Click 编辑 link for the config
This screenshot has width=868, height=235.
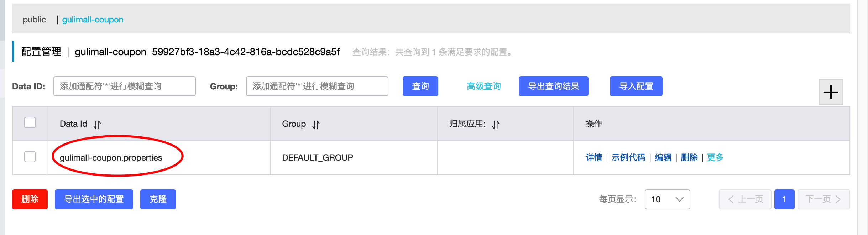tap(663, 157)
